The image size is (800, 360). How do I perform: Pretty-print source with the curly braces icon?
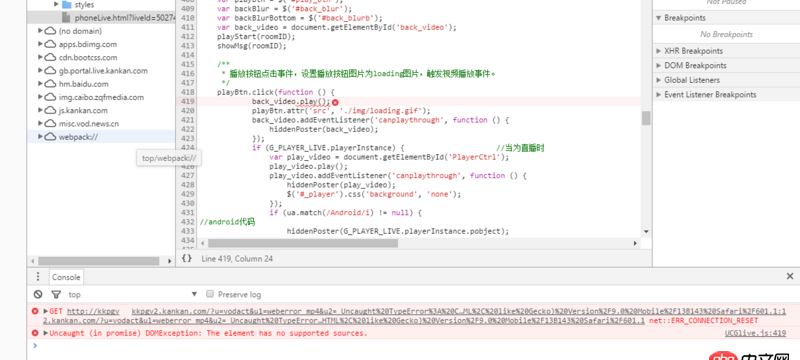187,258
